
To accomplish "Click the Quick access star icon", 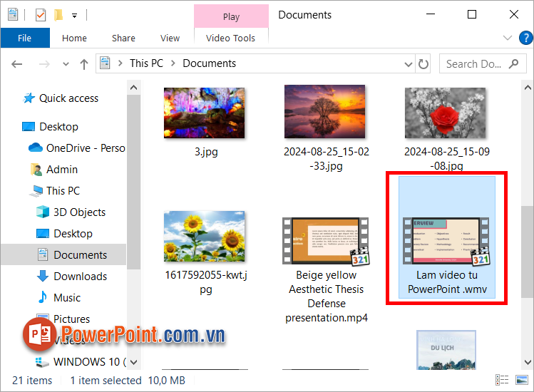I will coord(29,98).
